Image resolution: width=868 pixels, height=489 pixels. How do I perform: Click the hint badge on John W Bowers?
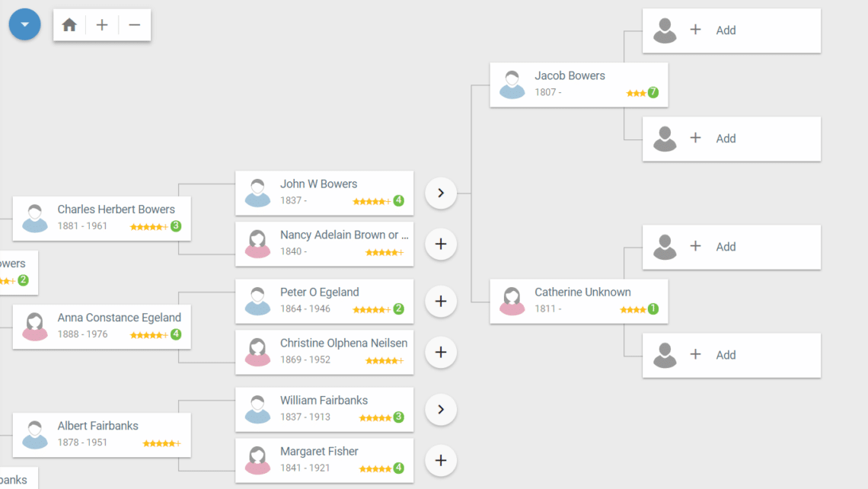tap(400, 201)
